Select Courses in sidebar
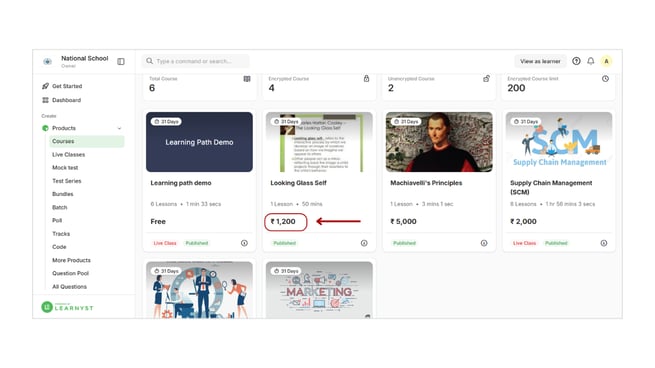655x368 pixels. [x=86, y=141]
